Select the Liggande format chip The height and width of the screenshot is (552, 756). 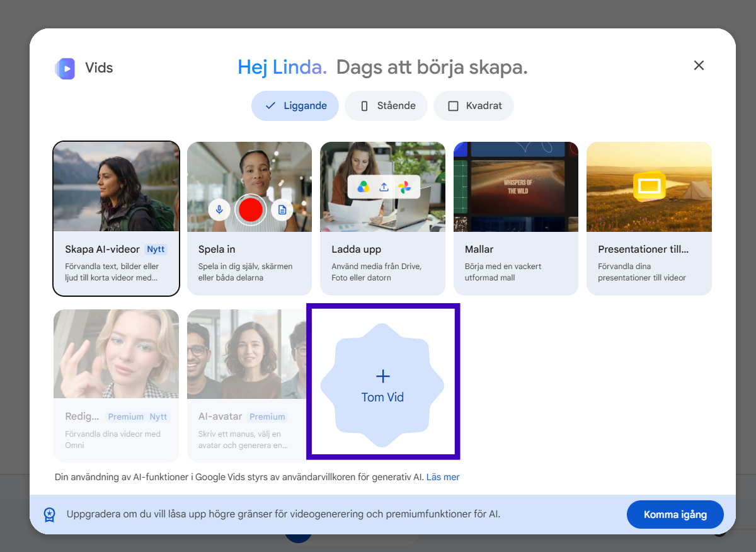(295, 106)
